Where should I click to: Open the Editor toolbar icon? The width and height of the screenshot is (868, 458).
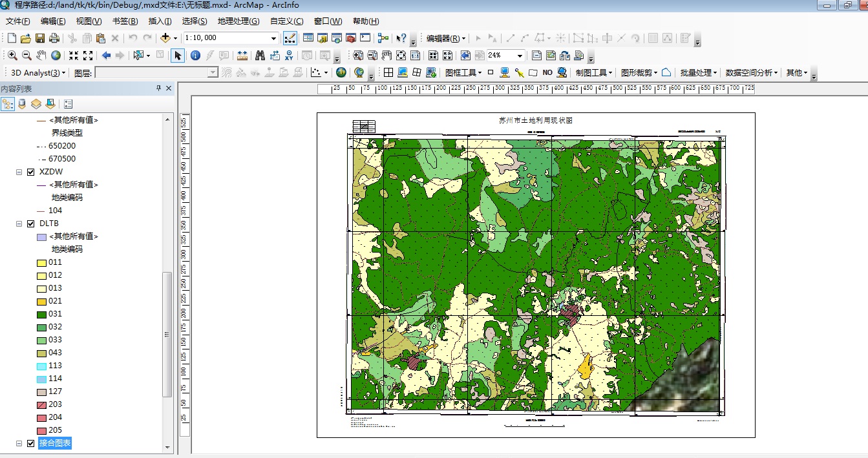[290, 38]
